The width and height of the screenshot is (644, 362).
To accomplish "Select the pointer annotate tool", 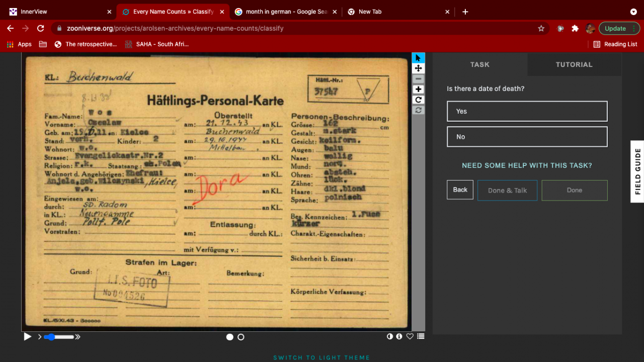I will 418,58.
